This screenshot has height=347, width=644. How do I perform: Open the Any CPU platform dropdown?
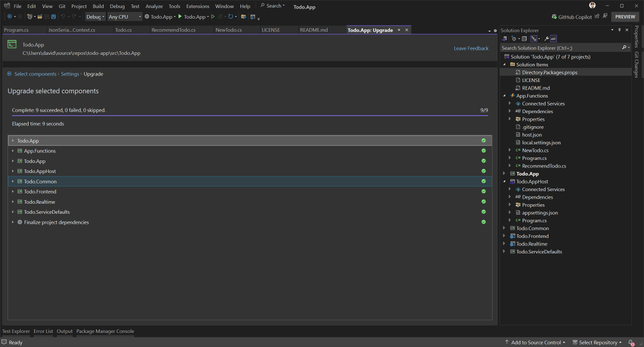[x=125, y=17]
